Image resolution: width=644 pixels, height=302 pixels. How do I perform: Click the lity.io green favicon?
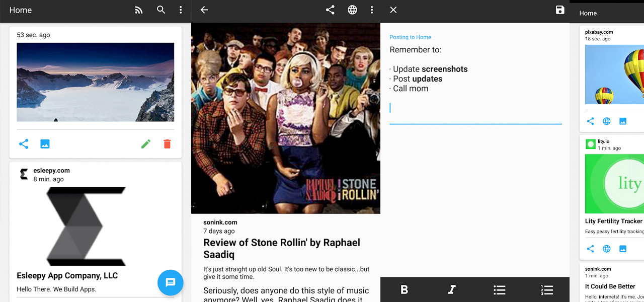point(590,144)
